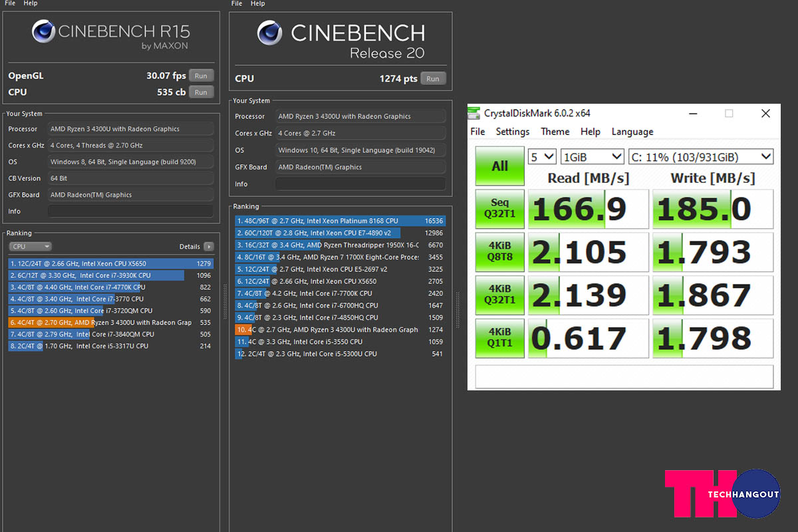The height and width of the screenshot is (532, 798).
Task: Click the Seq read result 166.9
Action: [x=588, y=209]
